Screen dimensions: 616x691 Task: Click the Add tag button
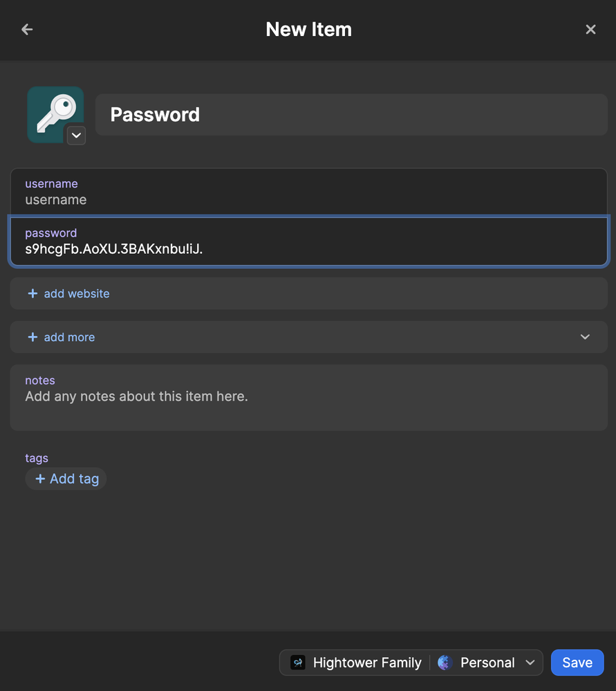66,479
